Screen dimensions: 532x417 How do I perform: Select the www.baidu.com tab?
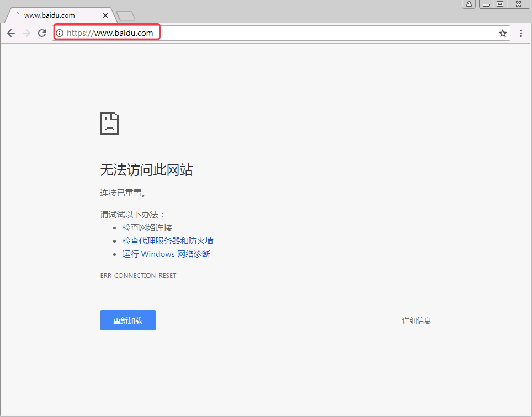pyautogui.click(x=50, y=15)
